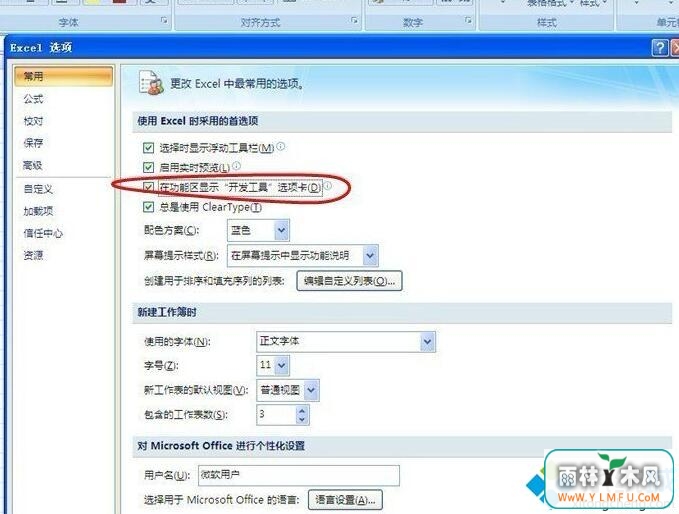679x514 pixels.
Task: Open 字体 group dialog launcher icon
Action: pyautogui.click(x=164, y=20)
